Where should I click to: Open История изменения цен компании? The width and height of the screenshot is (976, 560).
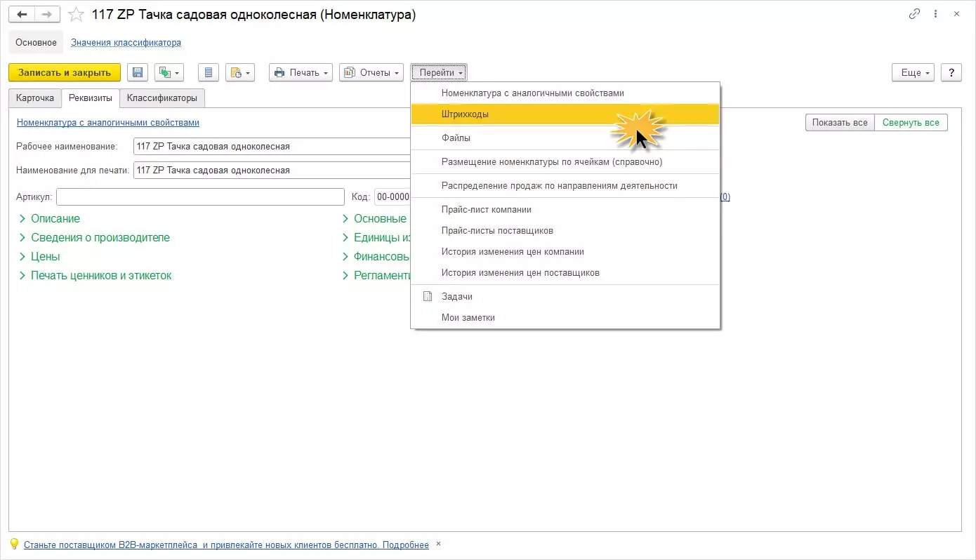[x=565, y=251]
